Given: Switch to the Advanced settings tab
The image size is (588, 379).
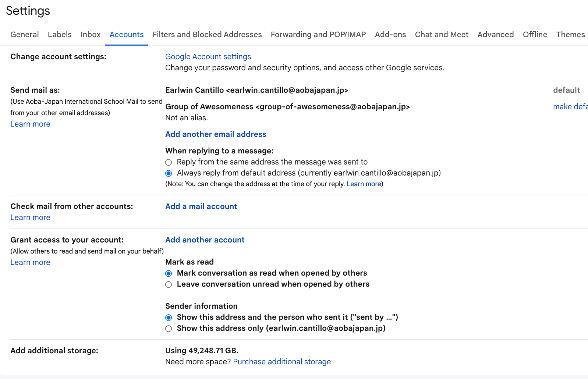Looking at the screenshot, I should pyautogui.click(x=496, y=35).
